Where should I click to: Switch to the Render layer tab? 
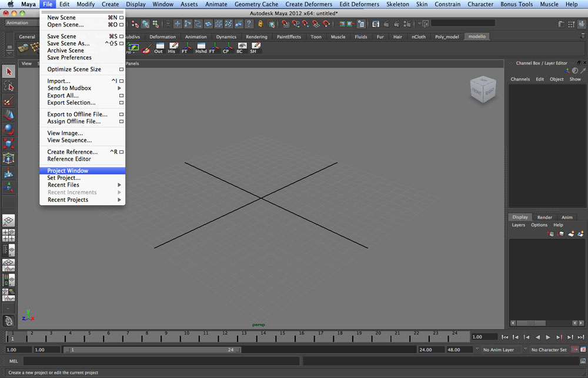click(x=544, y=217)
